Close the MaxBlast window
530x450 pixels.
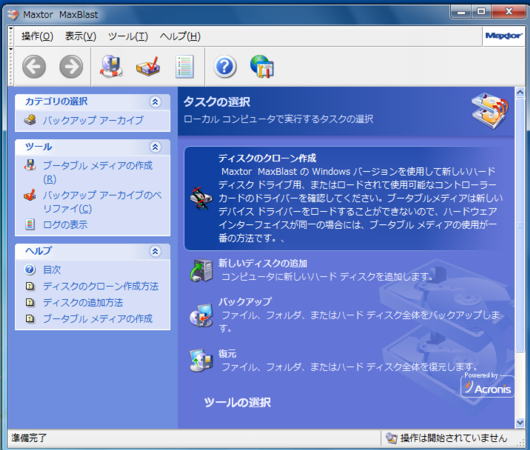[508, 12]
